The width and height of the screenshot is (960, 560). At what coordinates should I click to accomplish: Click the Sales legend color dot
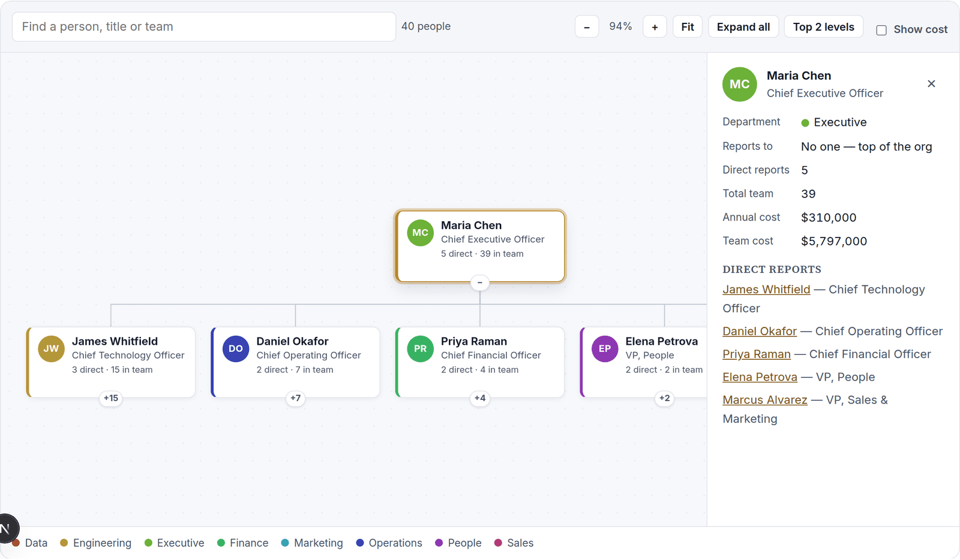tap(498, 543)
